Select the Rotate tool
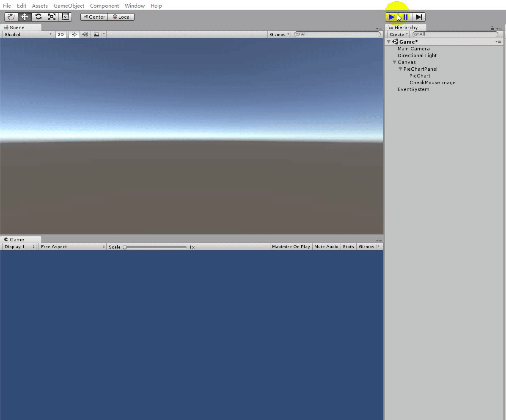This screenshot has height=420, width=506. (x=38, y=17)
